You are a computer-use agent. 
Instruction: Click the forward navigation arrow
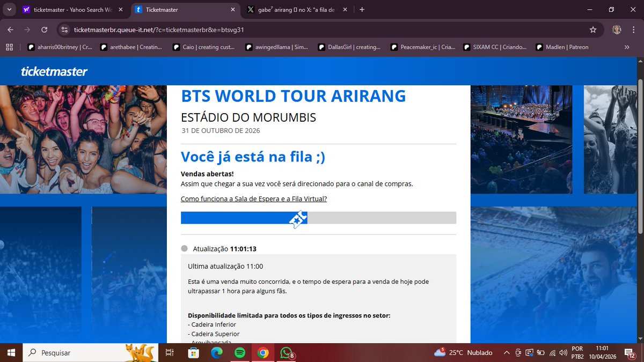(x=27, y=29)
